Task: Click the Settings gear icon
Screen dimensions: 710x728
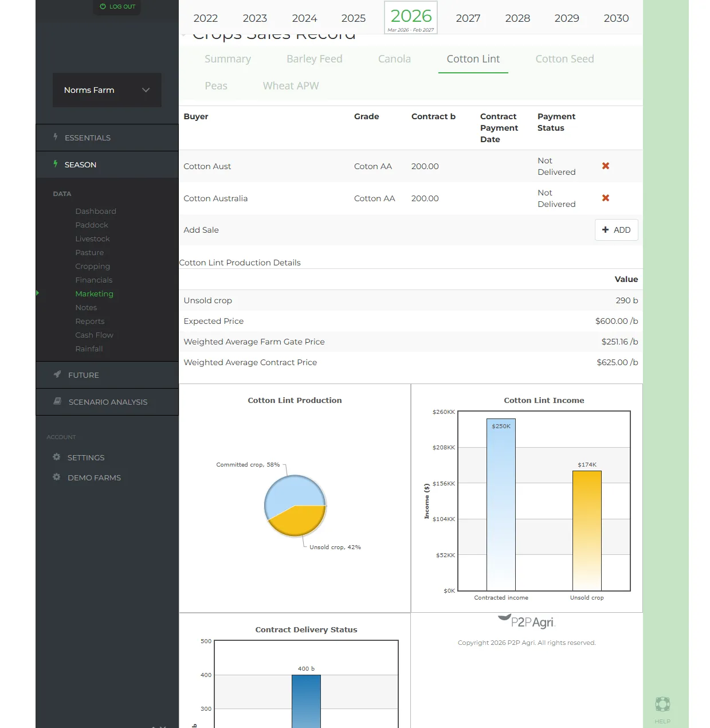Action: point(57,457)
